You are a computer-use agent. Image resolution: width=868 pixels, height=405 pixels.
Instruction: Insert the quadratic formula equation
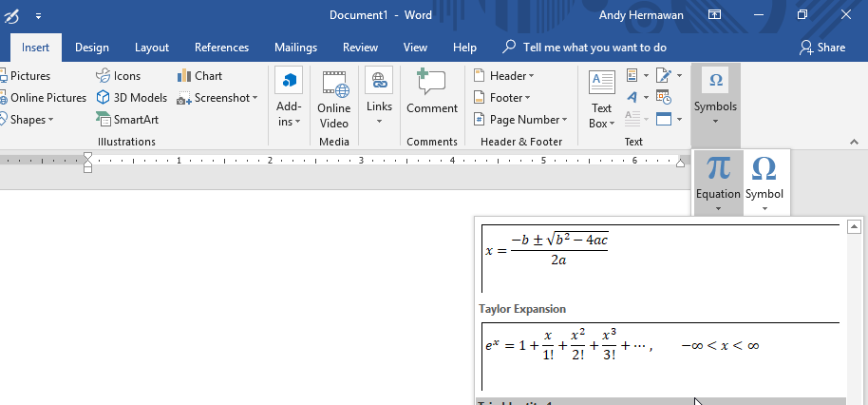661,259
